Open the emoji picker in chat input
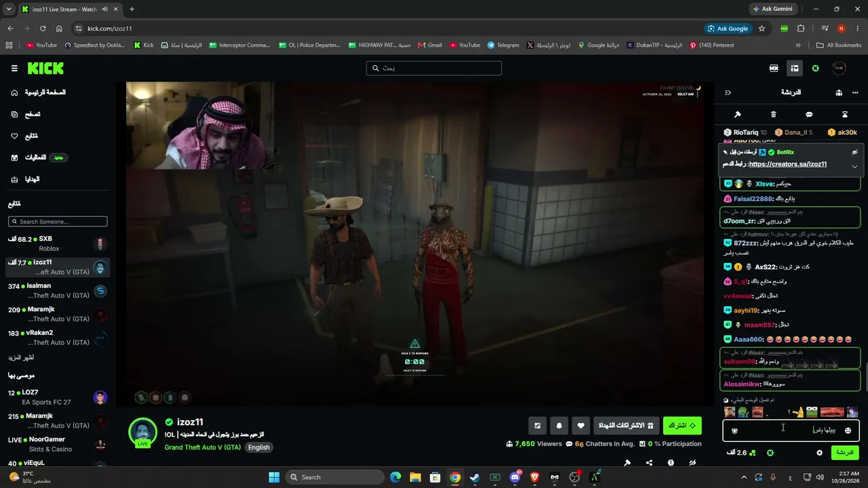Image resolution: width=868 pixels, height=488 pixels. click(x=848, y=430)
